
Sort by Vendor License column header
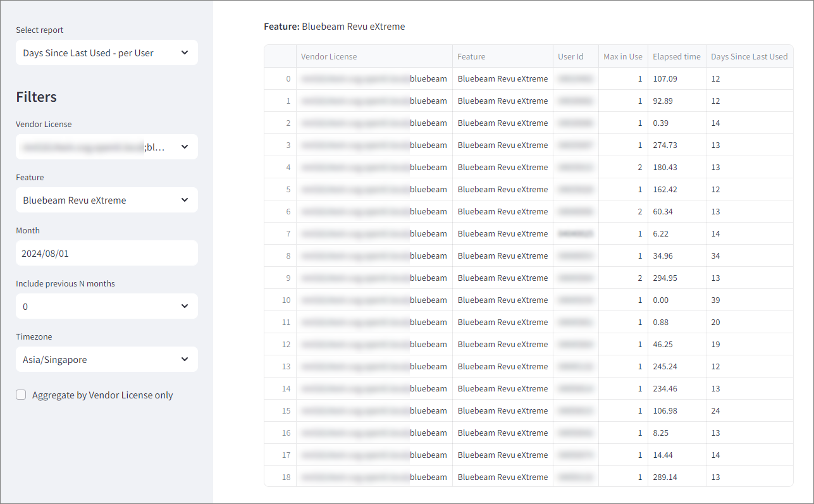tap(329, 57)
